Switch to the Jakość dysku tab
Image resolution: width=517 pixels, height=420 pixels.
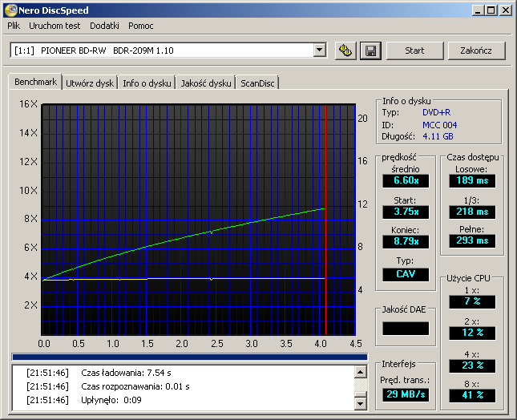[x=206, y=83]
